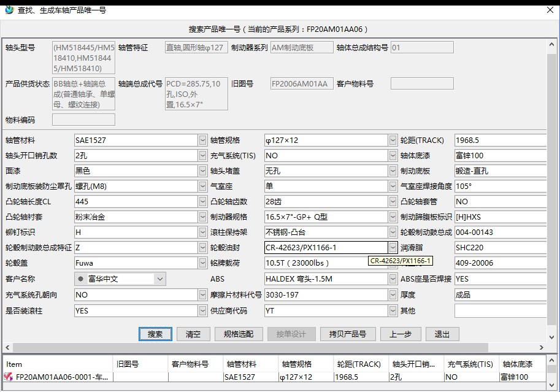Image resolution: width=560 pixels, height=392 pixels.
Task: Click the 轴管材料 column header in results
Action: tap(250, 364)
